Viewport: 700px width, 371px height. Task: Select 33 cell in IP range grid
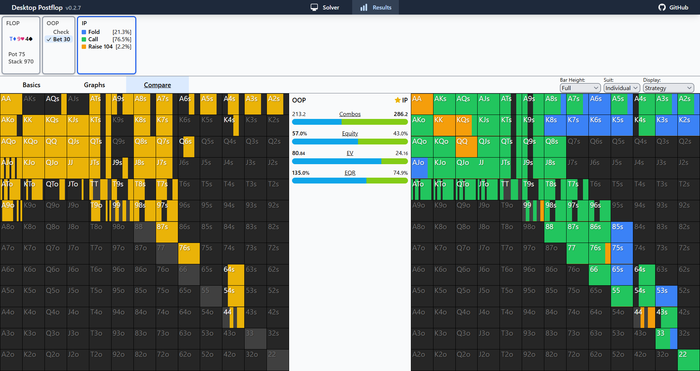[x=666, y=339]
